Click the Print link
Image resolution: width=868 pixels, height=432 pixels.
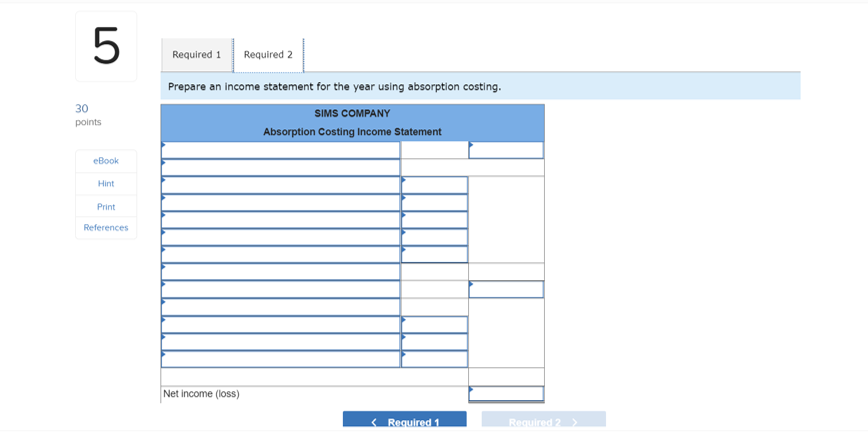(x=106, y=207)
